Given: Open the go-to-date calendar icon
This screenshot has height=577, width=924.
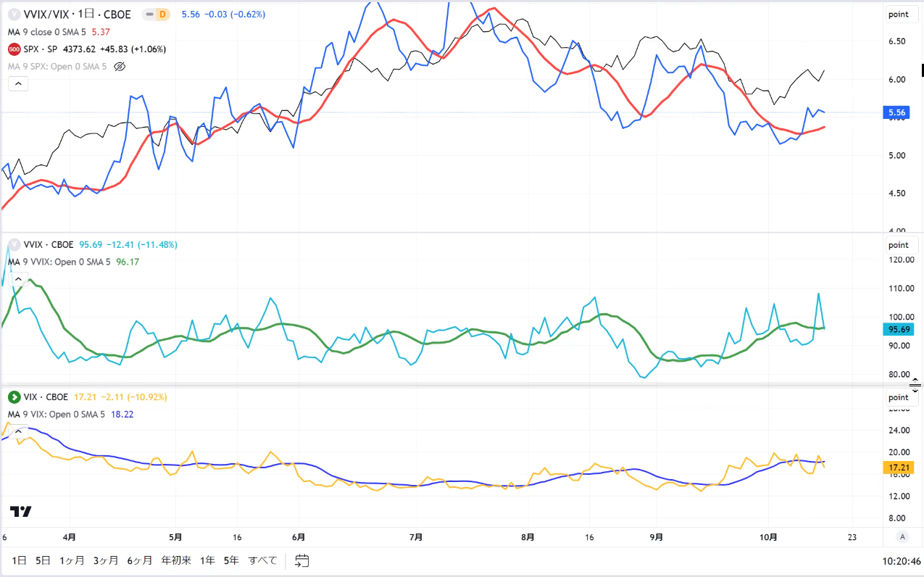Looking at the screenshot, I should pos(302,560).
